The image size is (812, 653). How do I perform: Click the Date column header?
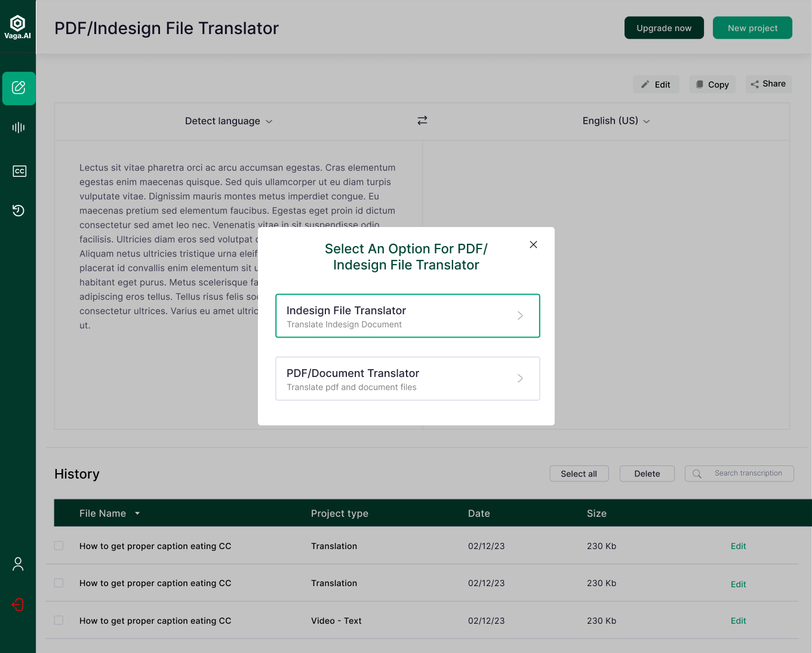click(479, 513)
